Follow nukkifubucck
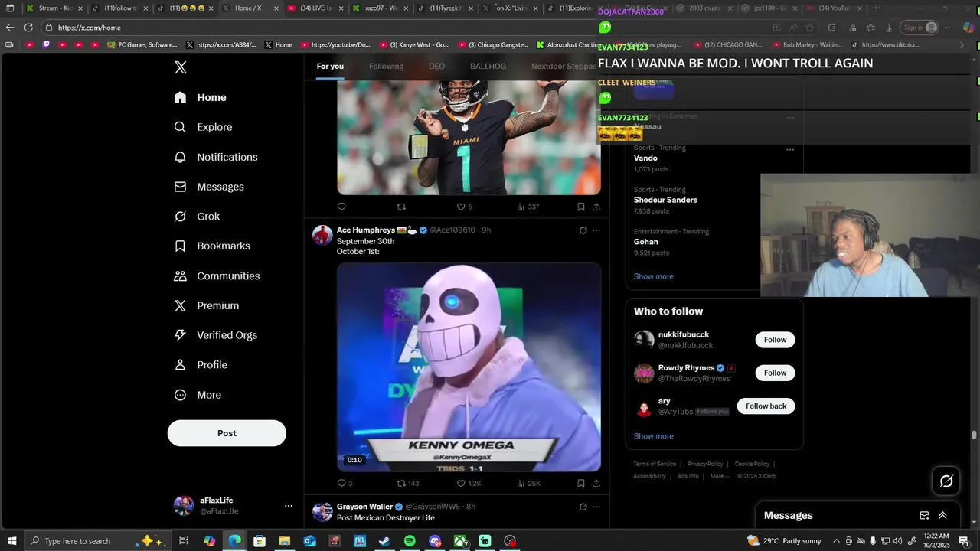Screen dimensions: 980x551 pyautogui.click(x=775, y=340)
